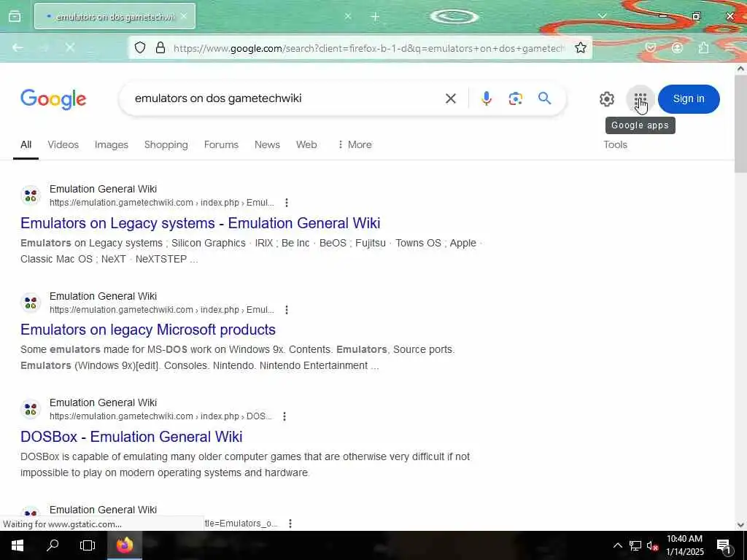Screen dimensions: 747x560
Task: Clear the search box text
Action: (451, 98)
